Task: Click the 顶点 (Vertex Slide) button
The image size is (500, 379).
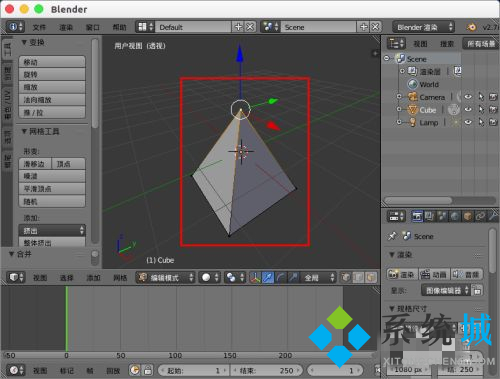Action: point(69,164)
